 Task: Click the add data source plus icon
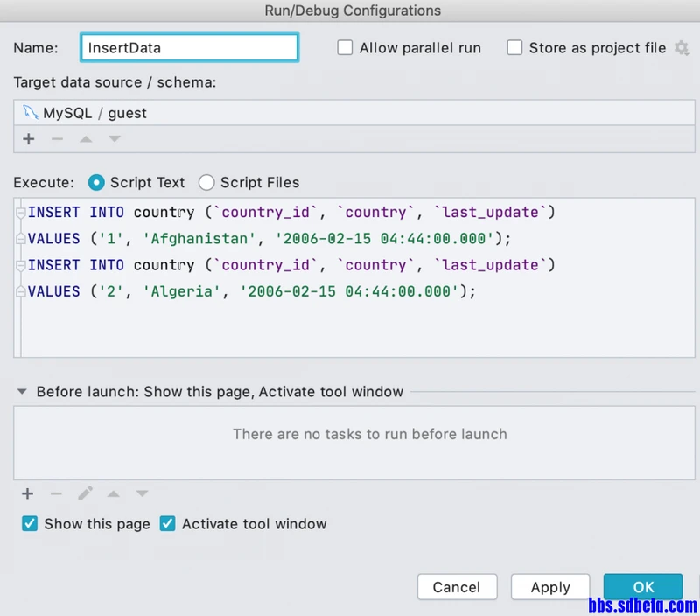tap(29, 139)
